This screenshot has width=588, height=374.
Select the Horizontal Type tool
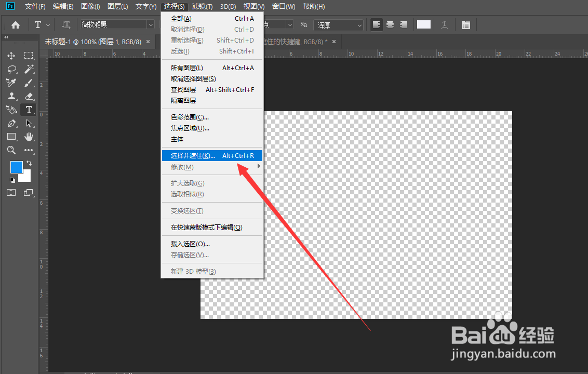tap(29, 110)
